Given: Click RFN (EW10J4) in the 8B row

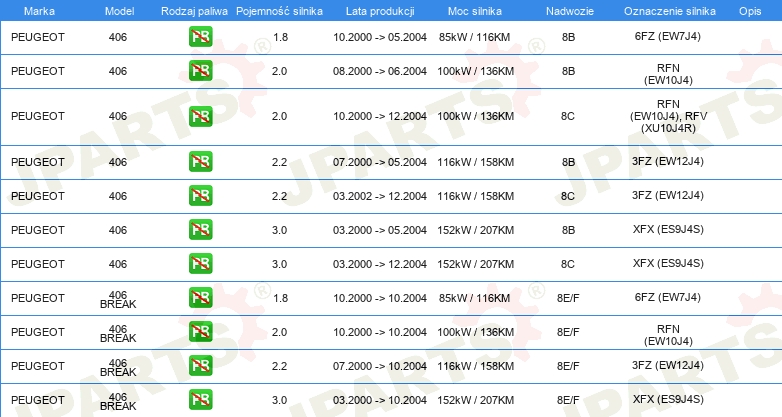Looking at the screenshot, I should pyautogui.click(x=668, y=74).
